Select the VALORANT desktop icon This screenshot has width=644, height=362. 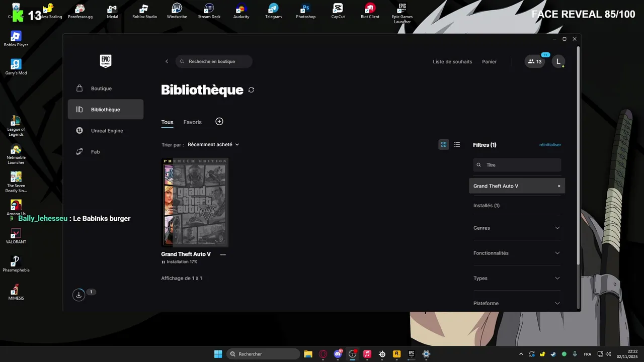(16, 236)
